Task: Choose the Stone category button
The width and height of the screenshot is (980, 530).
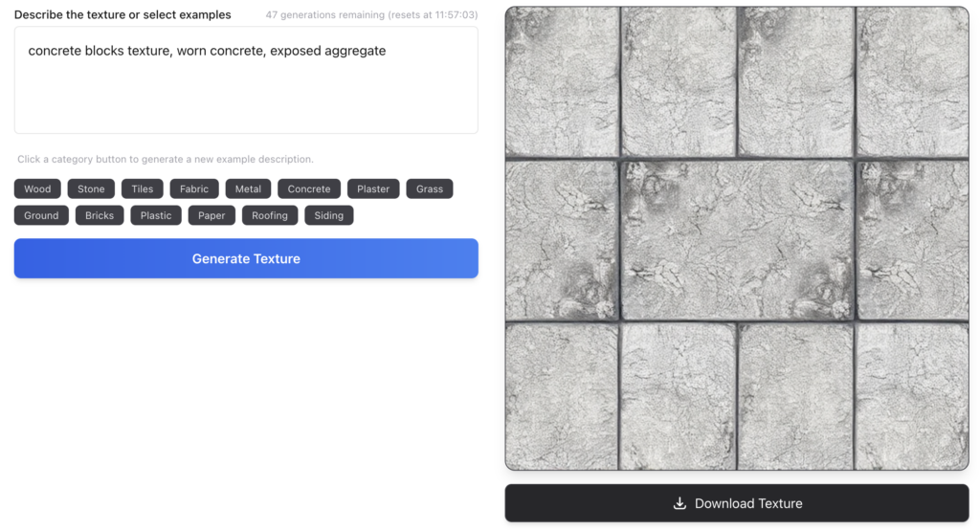Action: [91, 188]
